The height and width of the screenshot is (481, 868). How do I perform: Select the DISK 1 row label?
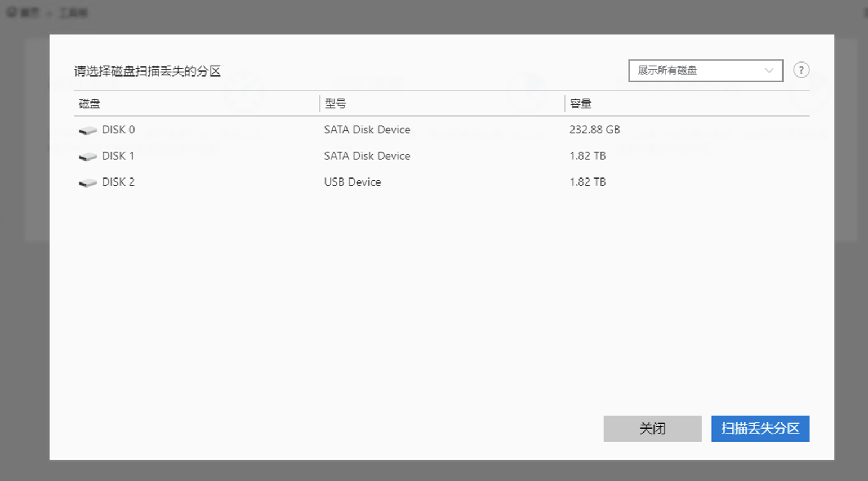(118, 156)
